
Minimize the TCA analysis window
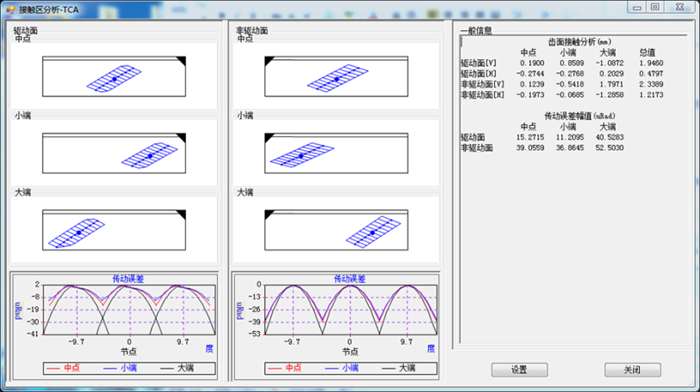(637, 7)
